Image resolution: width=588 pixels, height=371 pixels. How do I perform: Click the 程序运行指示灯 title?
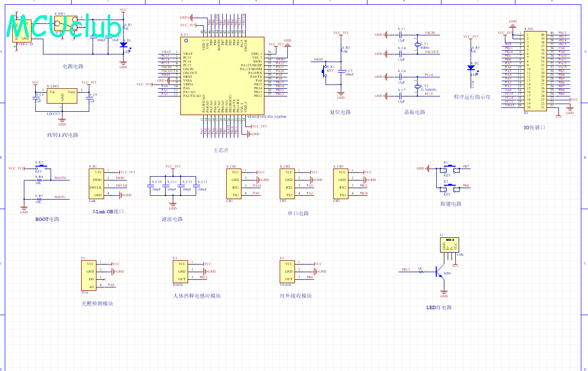[x=472, y=97]
